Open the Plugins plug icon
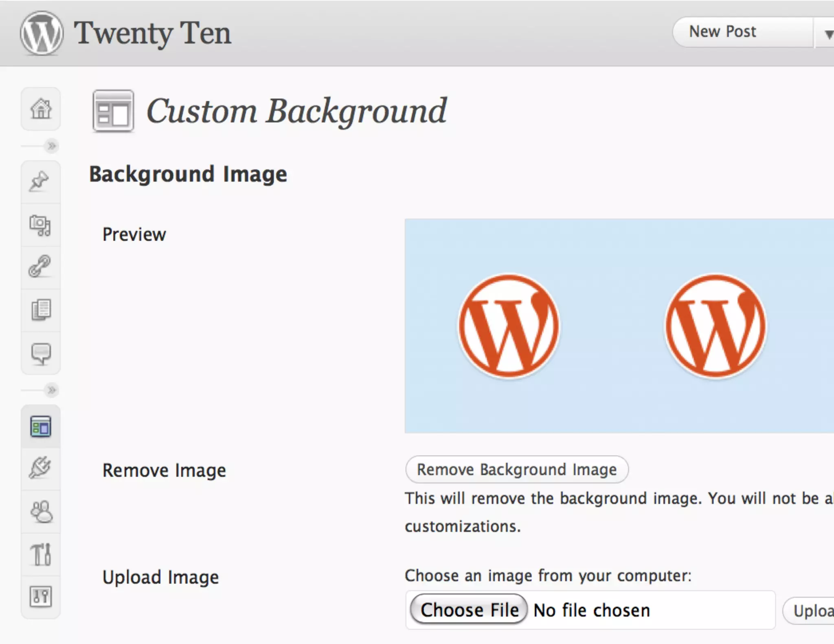Image resolution: width=834 pixels, height=644 pixels. (40, 467)
